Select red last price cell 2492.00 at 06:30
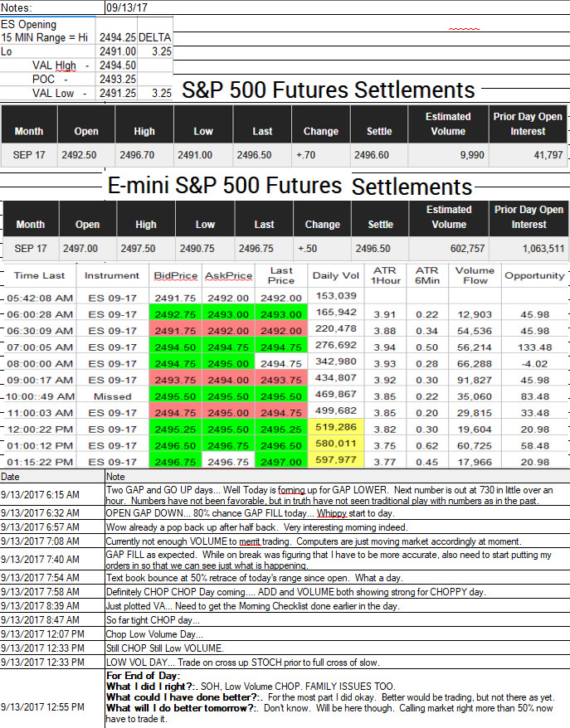This screenshot has width=570, height=728. tap(281, 331)
